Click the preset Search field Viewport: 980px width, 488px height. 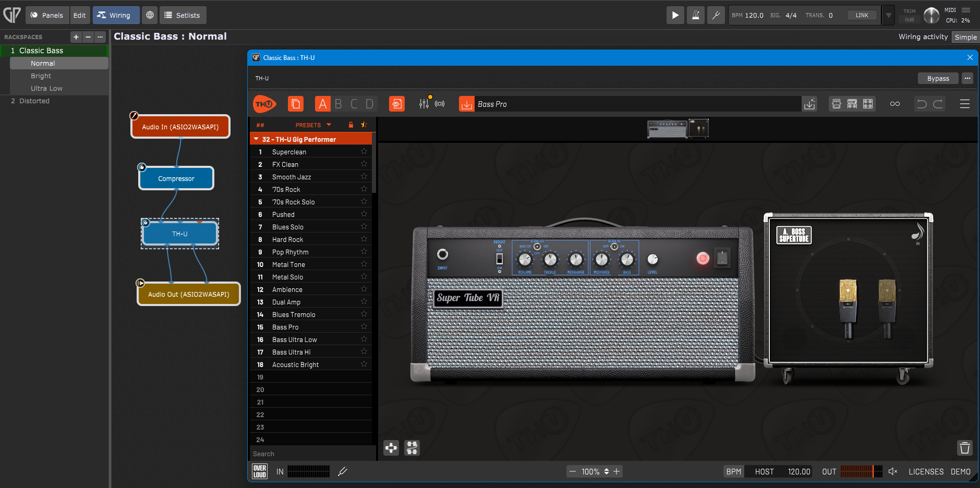(312, 454)
